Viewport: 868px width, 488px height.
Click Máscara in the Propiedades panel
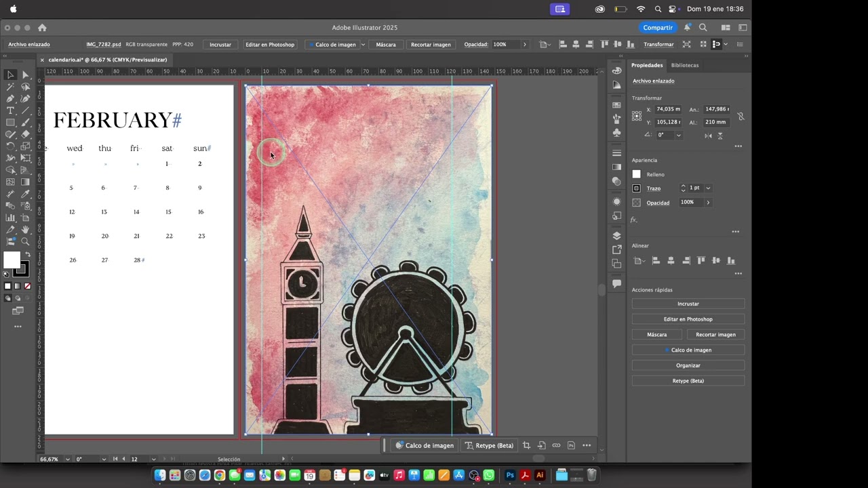656,334
